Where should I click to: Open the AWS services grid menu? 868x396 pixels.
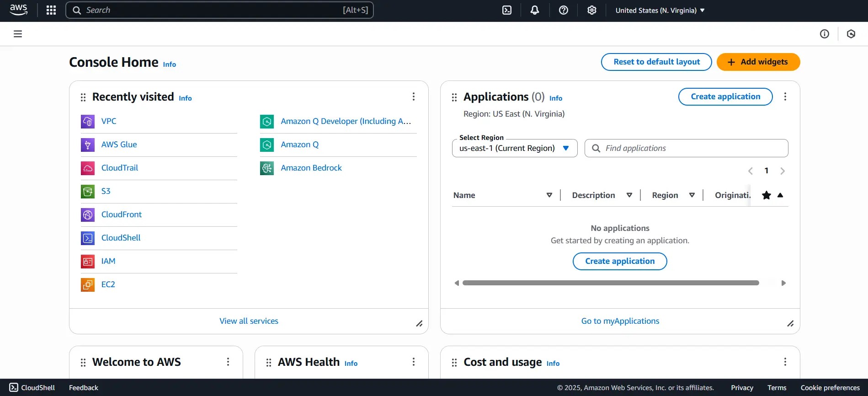tap(51, 10)
